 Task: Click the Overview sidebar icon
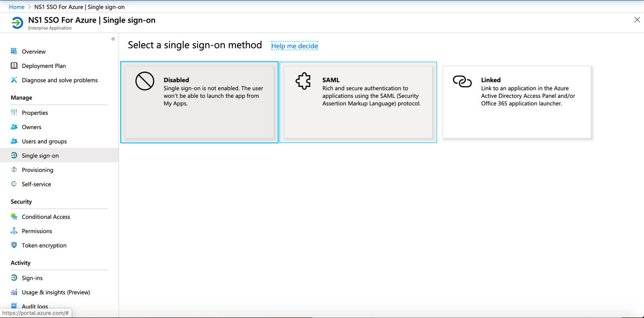14,51
